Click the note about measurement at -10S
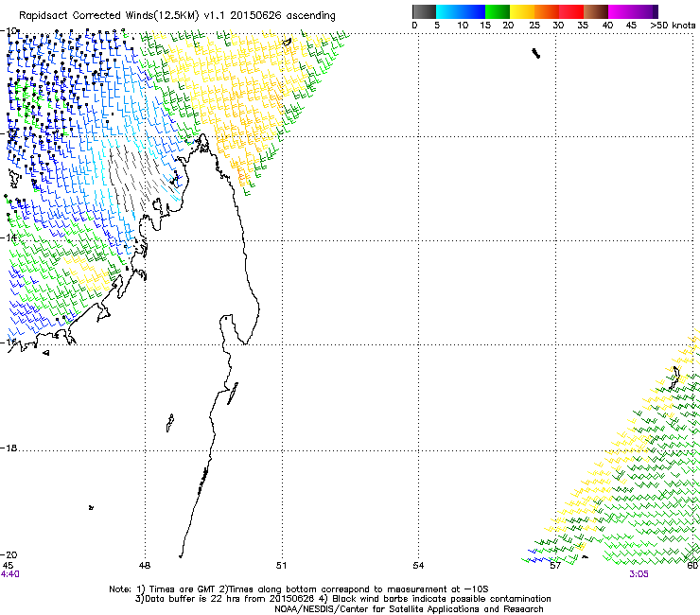Image resolution: width=700 pixels, height=615 pixels. 358,589
